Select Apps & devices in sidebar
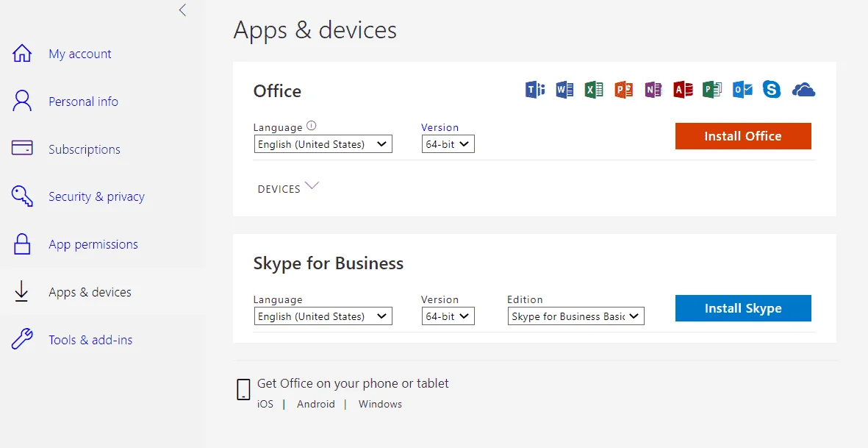Screen dimensions: 868x448 90,292
